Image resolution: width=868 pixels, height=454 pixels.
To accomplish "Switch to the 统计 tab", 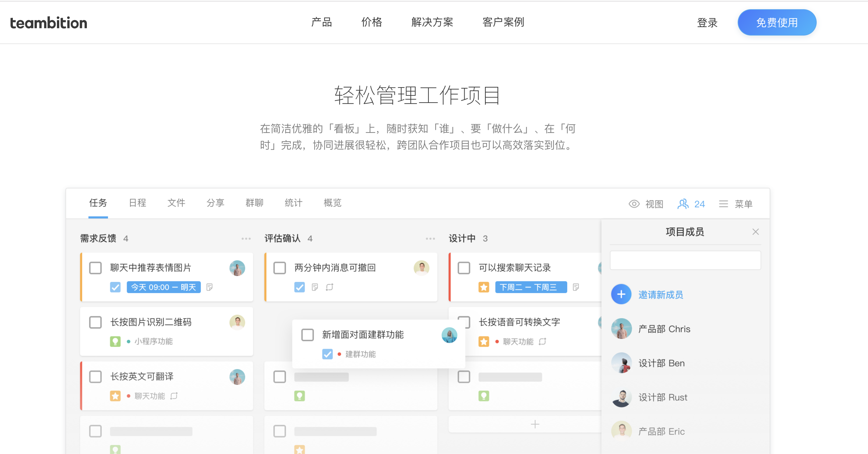I will coord(293,203).
